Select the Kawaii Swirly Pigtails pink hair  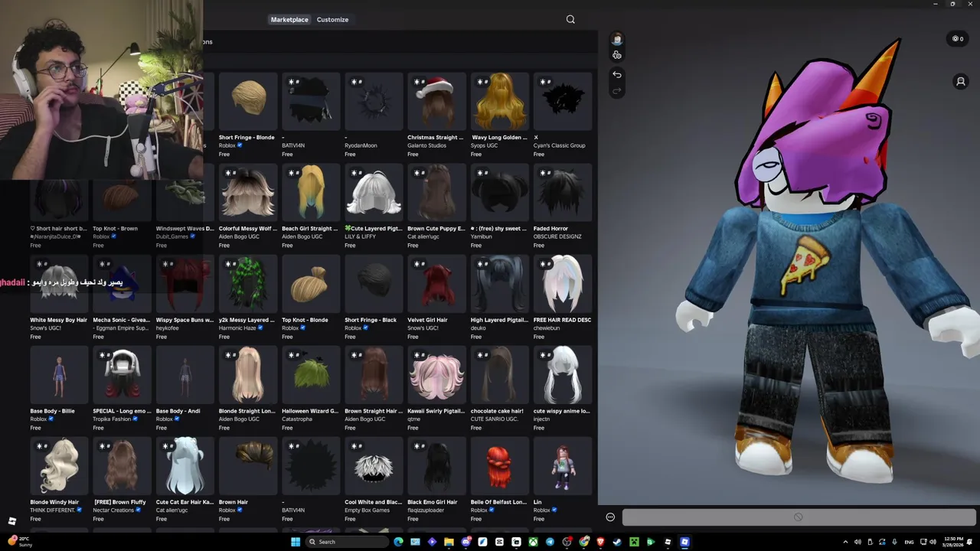436,375
